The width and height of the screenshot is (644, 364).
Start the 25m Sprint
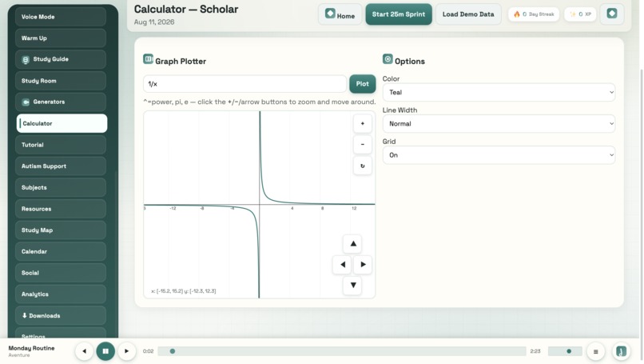[399, 14]
